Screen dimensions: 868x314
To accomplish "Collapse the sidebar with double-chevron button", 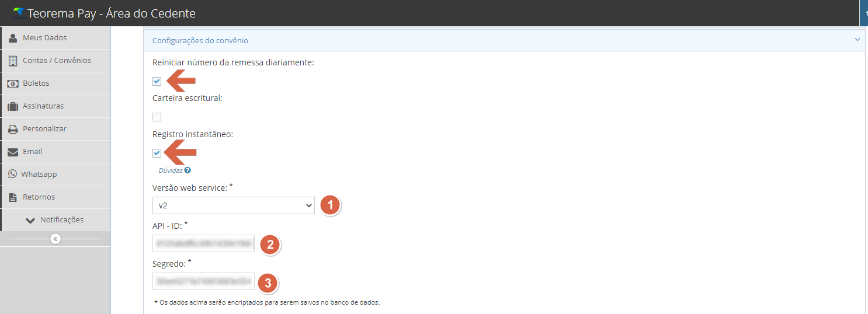I will [x=55, y=239].
